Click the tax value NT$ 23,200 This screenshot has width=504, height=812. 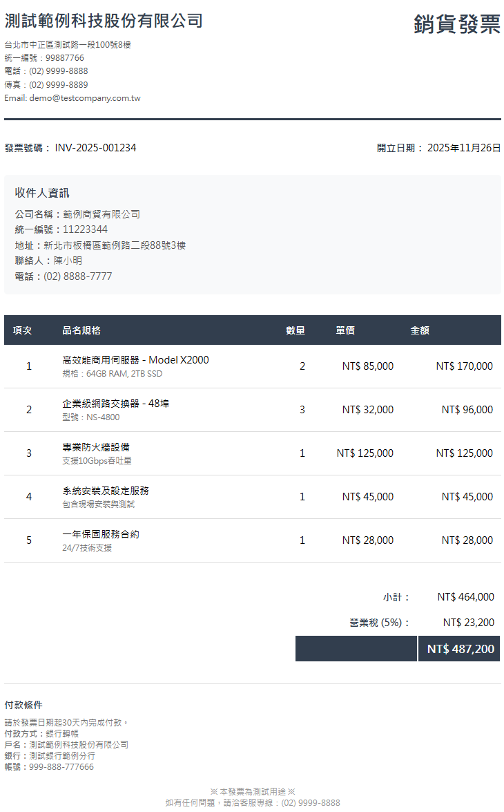coord(468,623)
